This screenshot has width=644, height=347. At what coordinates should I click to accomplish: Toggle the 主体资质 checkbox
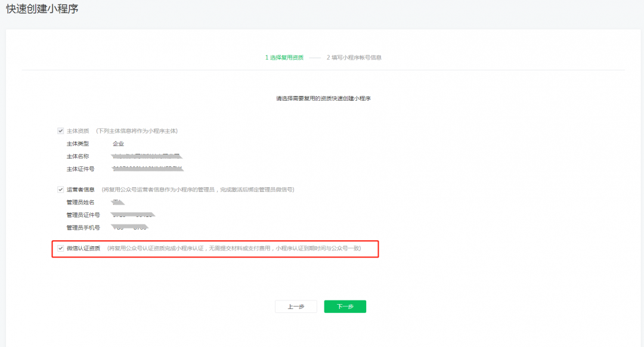(60, 131)
